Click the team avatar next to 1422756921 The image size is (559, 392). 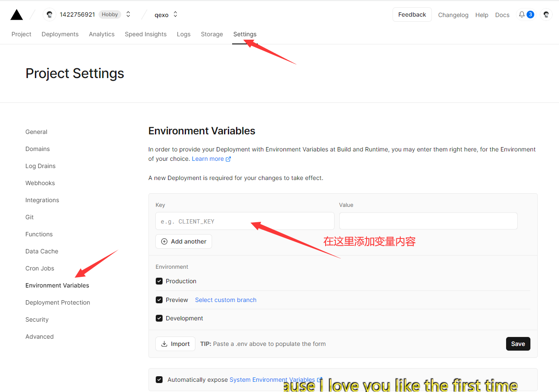tap(49, 15)
